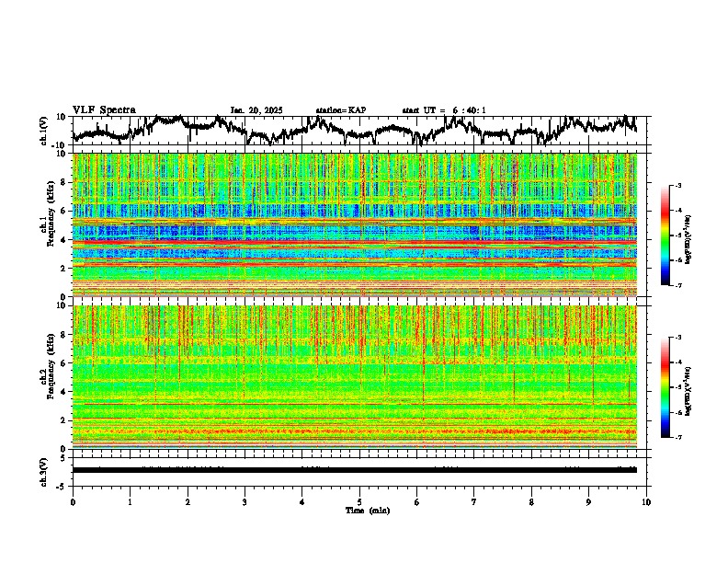
Task: Click the "5" tick on the ch.3(V) axis
Action: [64, 458]
